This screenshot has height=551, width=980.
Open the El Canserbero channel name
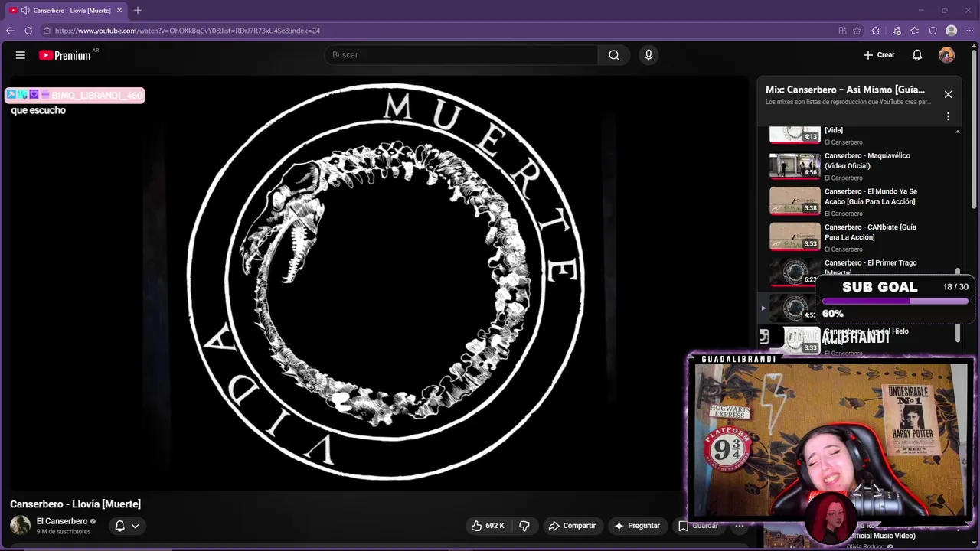coord(62,521)
